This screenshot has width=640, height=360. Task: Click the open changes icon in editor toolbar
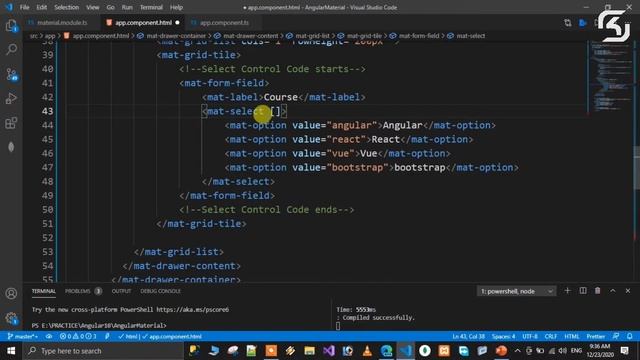(567, 23)
